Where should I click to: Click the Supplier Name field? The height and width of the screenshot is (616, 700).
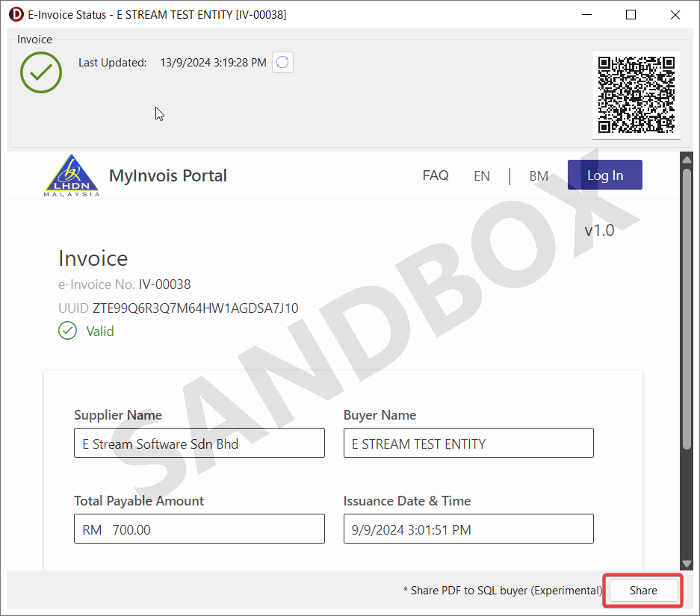(x=199, y=444)
